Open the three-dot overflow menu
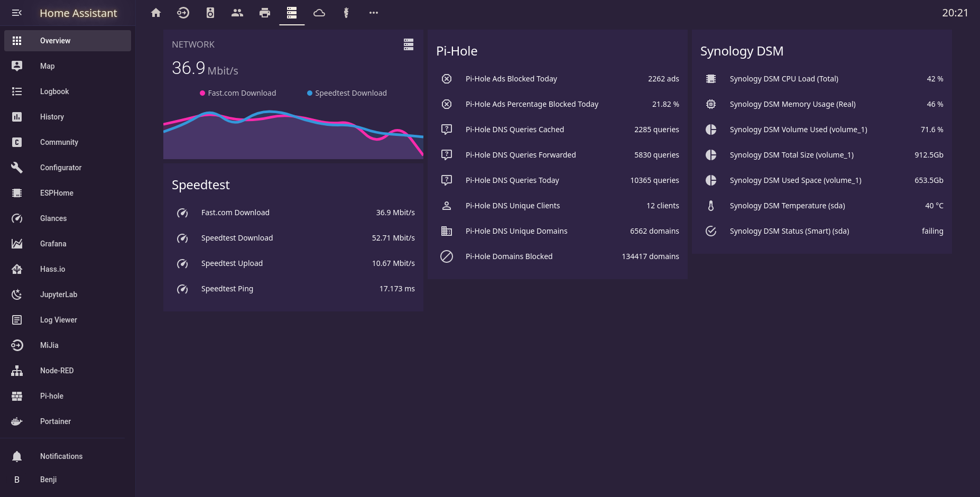This screenshot has height=497, width=980. 374,13
